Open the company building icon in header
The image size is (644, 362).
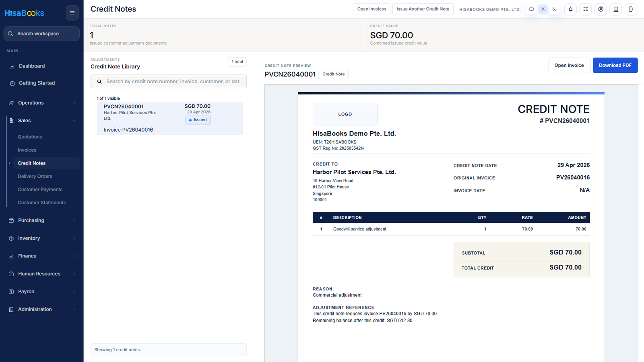click(616, 9)
